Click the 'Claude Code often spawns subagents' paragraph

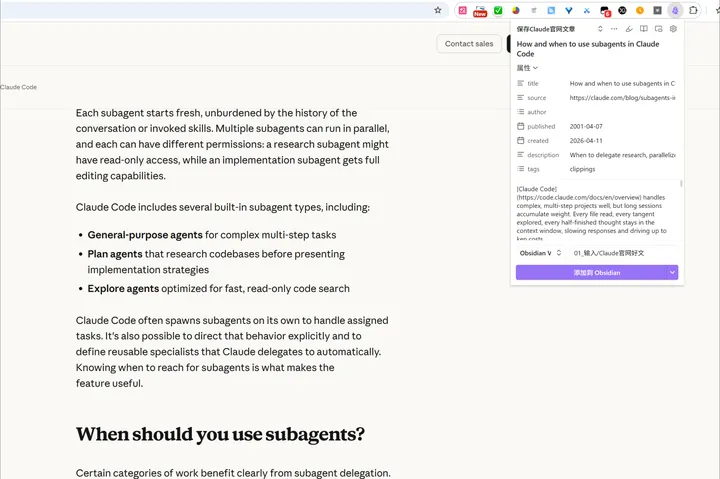[232, 352]
